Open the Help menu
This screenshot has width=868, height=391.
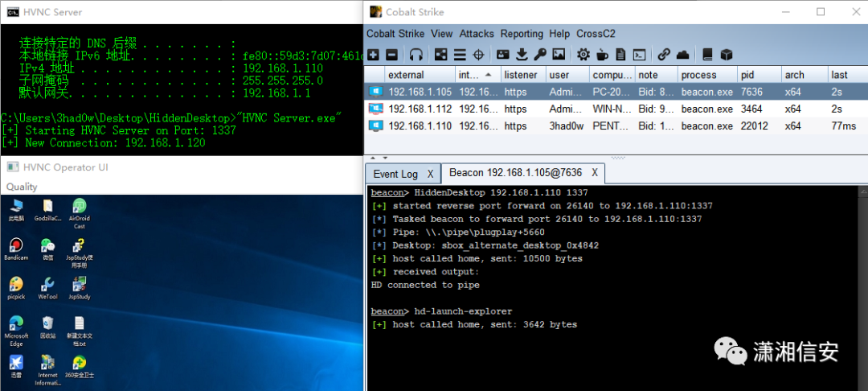559,34
